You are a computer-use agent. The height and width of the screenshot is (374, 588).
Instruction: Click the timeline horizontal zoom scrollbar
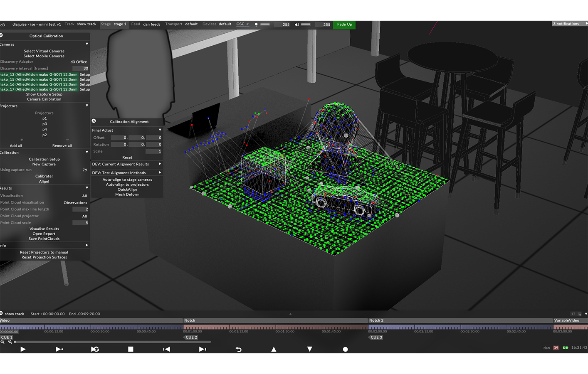click(112, 342)
